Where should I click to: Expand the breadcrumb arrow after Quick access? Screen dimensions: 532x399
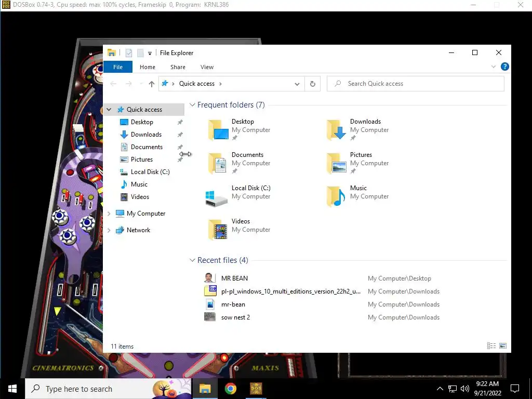tap(220, 84)
